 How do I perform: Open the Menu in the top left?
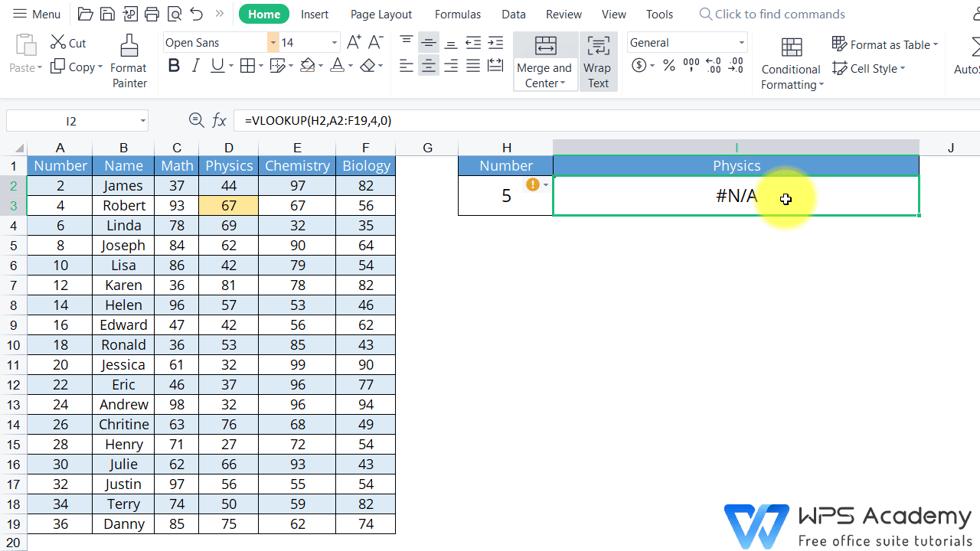pos(37,14)
